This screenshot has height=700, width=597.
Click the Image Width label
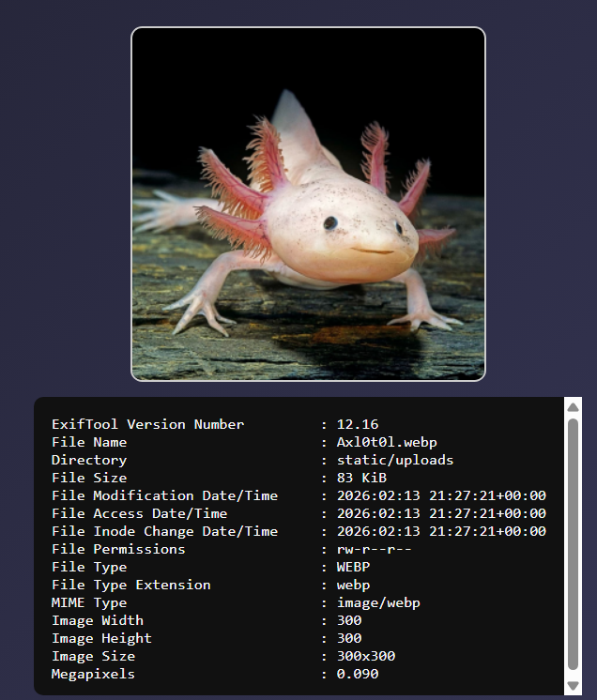tap(98, 620)
